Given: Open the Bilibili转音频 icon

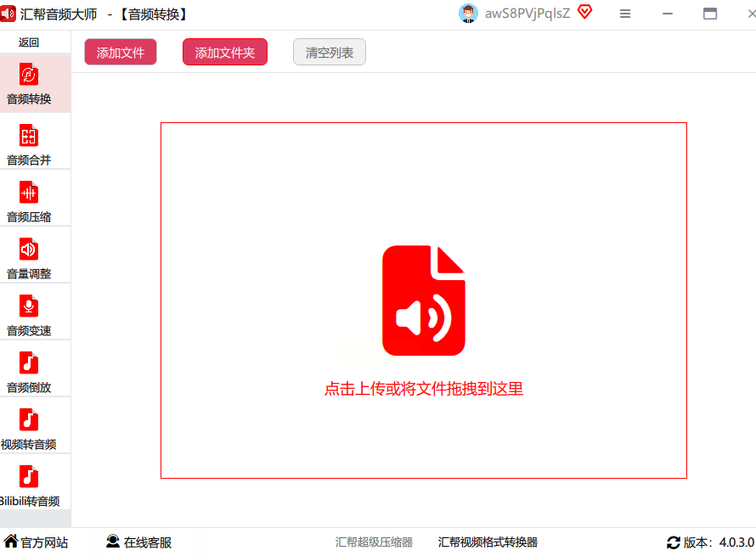Looking at the screenshot, I should point(29,476).
